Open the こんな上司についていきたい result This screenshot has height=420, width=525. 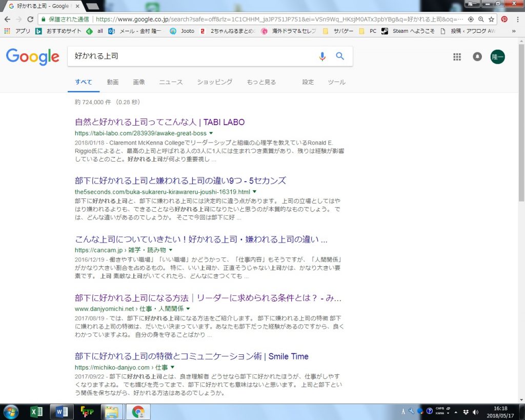[x=201, y=239]
